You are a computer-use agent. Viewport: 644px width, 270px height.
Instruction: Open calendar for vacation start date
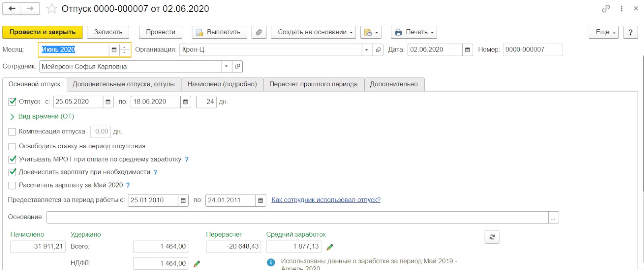(x=108, y=102)
